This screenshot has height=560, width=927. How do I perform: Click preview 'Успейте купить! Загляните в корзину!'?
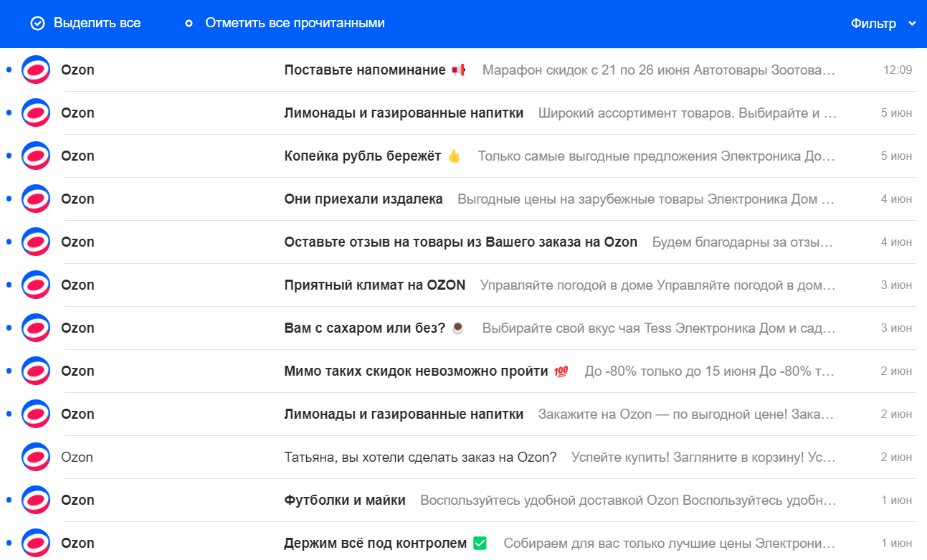click(x=688, y=457)
